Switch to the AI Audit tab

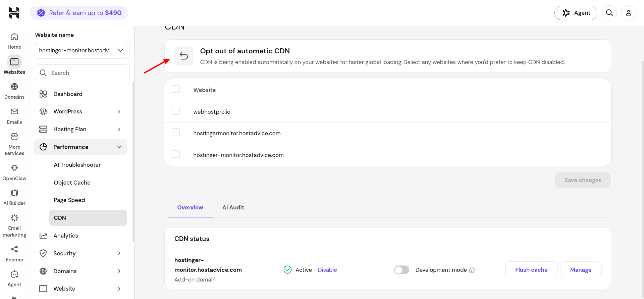pos(233,207)
